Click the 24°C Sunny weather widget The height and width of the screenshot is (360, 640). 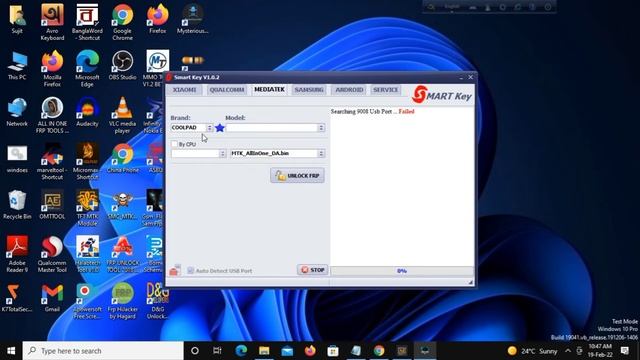click(x=532, y=351)
